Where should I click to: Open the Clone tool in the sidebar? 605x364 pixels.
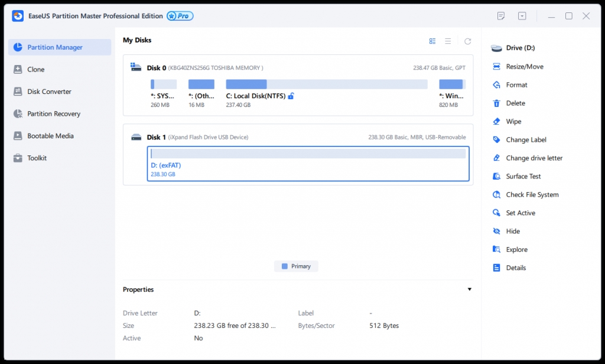35,69
